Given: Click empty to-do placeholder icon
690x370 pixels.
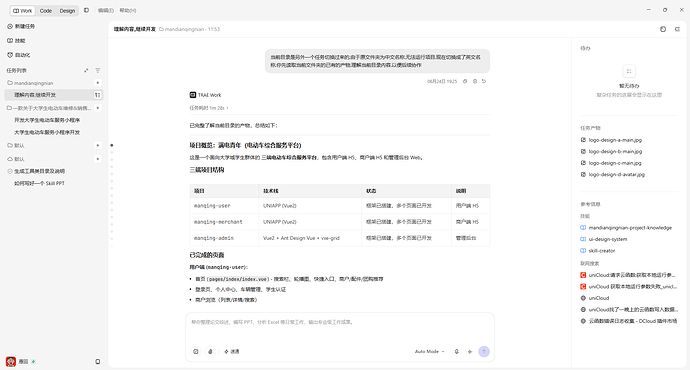Looking at the screenshot, I should point(629,71).
